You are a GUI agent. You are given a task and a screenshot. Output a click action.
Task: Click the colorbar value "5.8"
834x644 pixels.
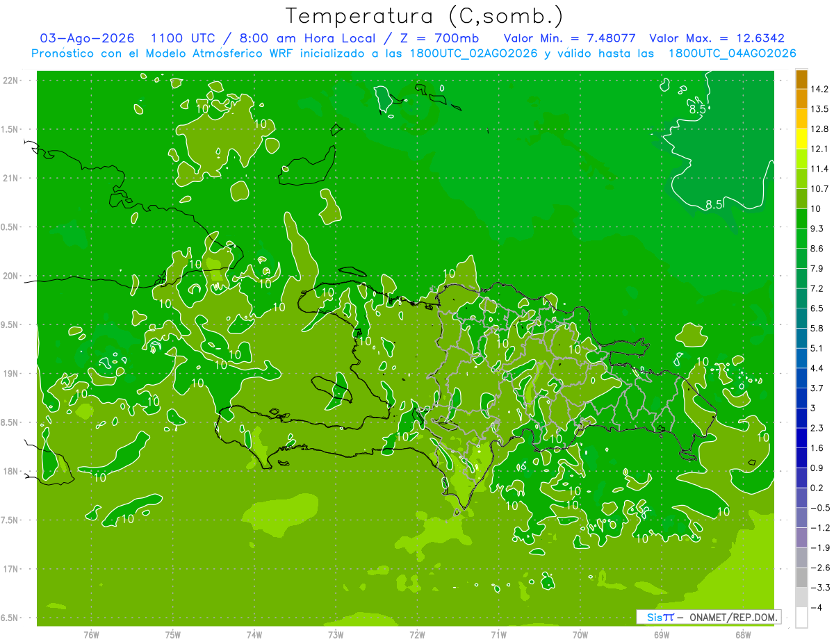(x=817, y=328)
